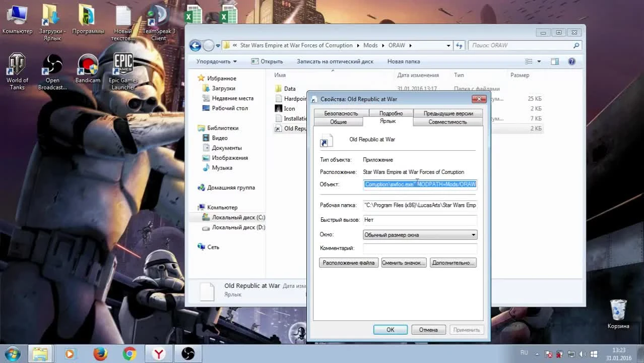Open Google Chrome from the taskbar

(130, 353)
